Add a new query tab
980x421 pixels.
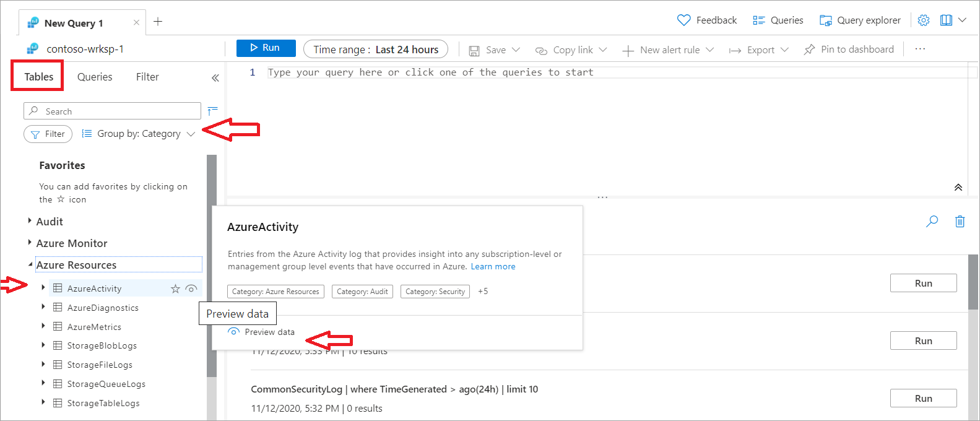click(158, 22)
